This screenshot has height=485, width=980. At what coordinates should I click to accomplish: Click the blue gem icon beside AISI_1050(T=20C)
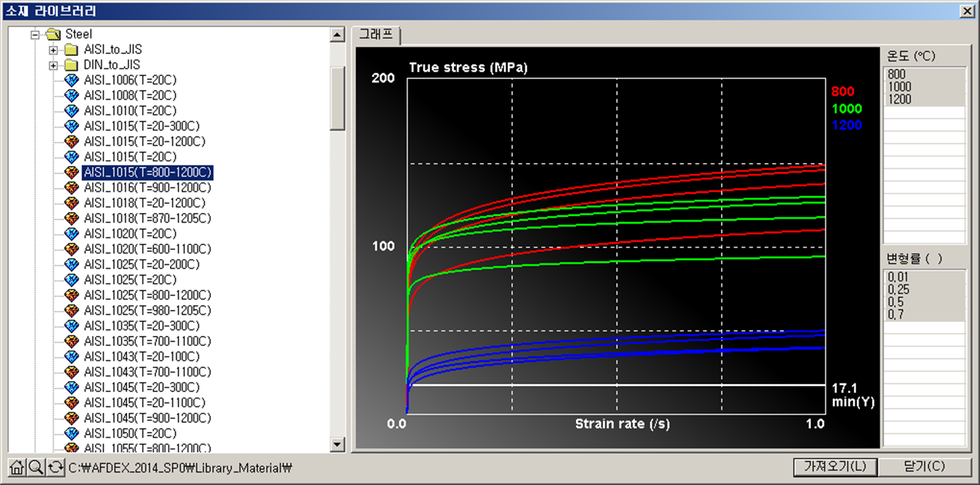(72, 434)
